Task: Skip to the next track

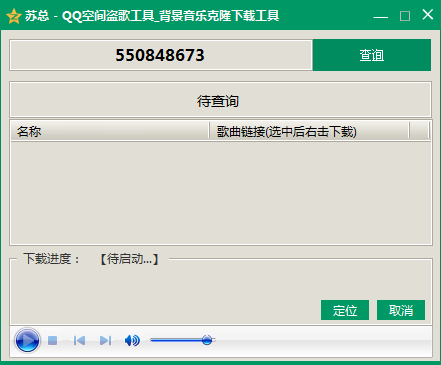Action: 105,340
